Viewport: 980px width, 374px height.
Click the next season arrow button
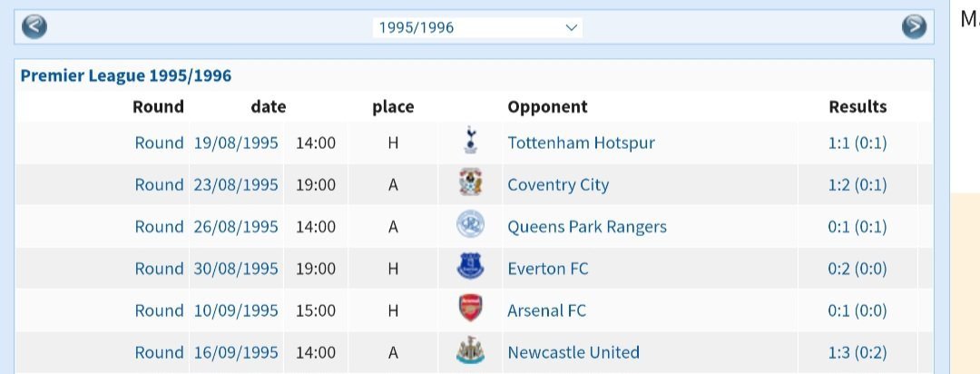(x=914, y=27)
